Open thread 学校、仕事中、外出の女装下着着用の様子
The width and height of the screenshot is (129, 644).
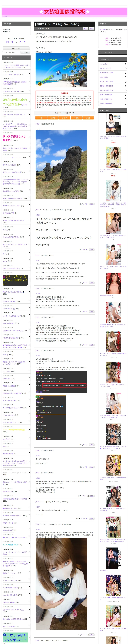15,149
